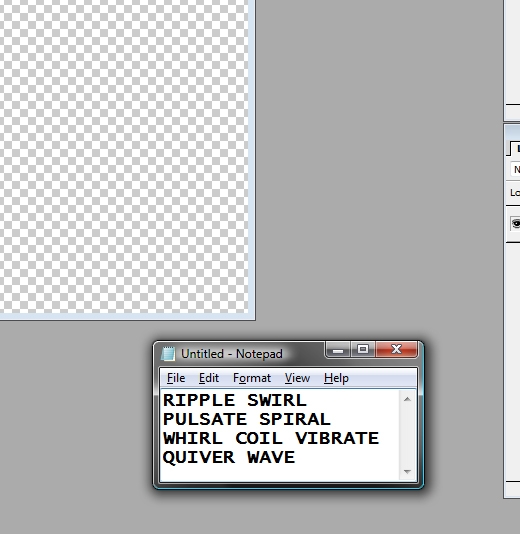Click the word WHIRL in Notepad

(x=193, y=438)
